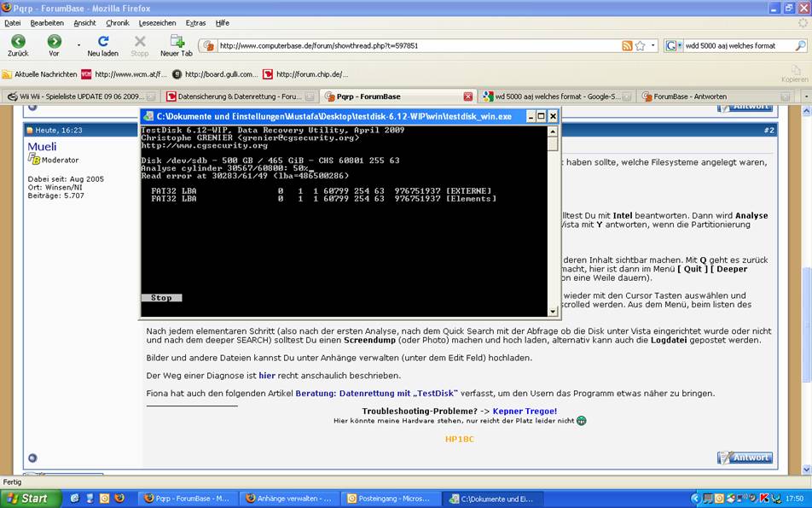The image size is (812, 508).
Task: Click the RSS feed icon in address bar
Action: tap(627, 45)
